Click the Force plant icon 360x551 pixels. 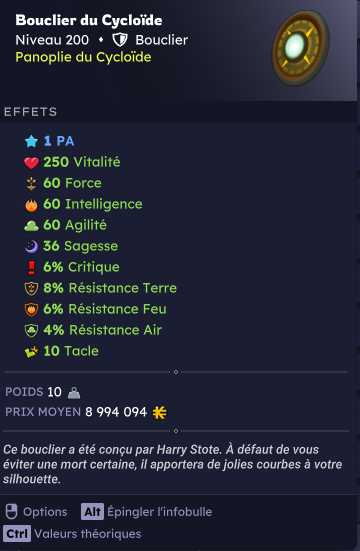(x=31, y=183)
